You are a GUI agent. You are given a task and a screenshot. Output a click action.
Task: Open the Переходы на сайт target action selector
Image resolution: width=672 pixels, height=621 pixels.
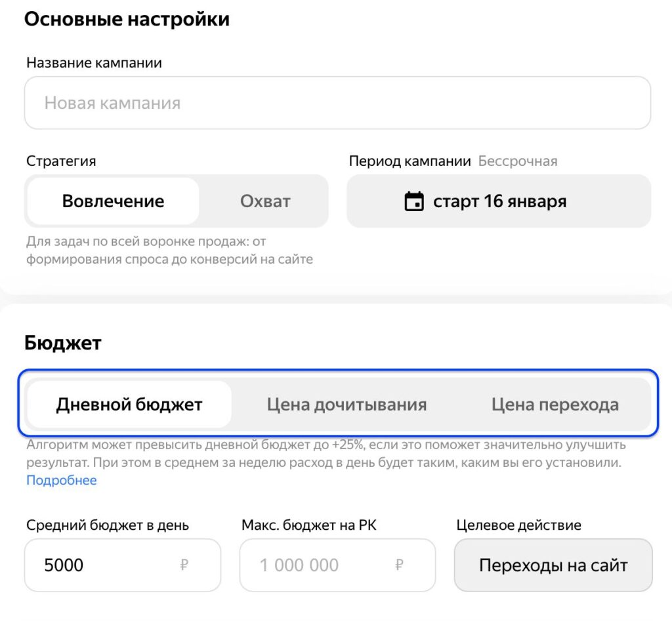pyautogui.click(x=553, y=565)
